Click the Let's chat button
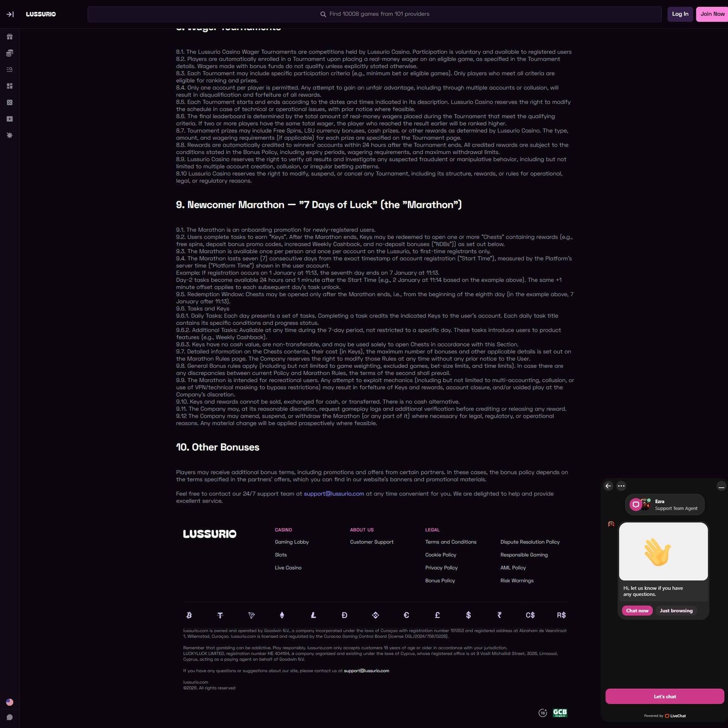This screenshot has width=728, height=728. [x=665, y=697]
